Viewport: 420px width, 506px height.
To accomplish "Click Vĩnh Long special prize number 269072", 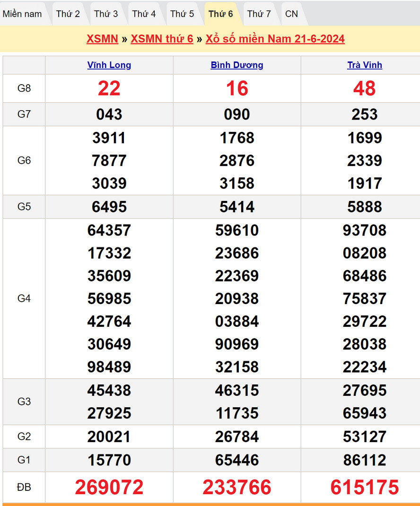I will tap(109, 487).
